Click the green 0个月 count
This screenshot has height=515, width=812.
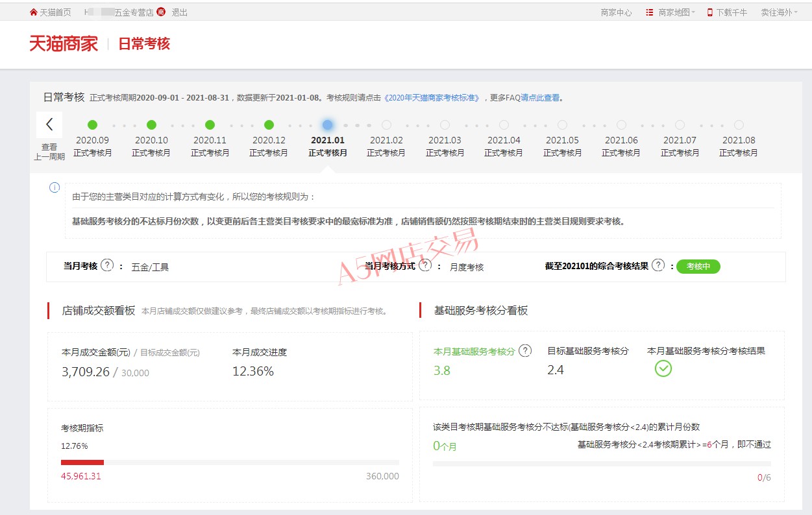(x=445, y=446)
